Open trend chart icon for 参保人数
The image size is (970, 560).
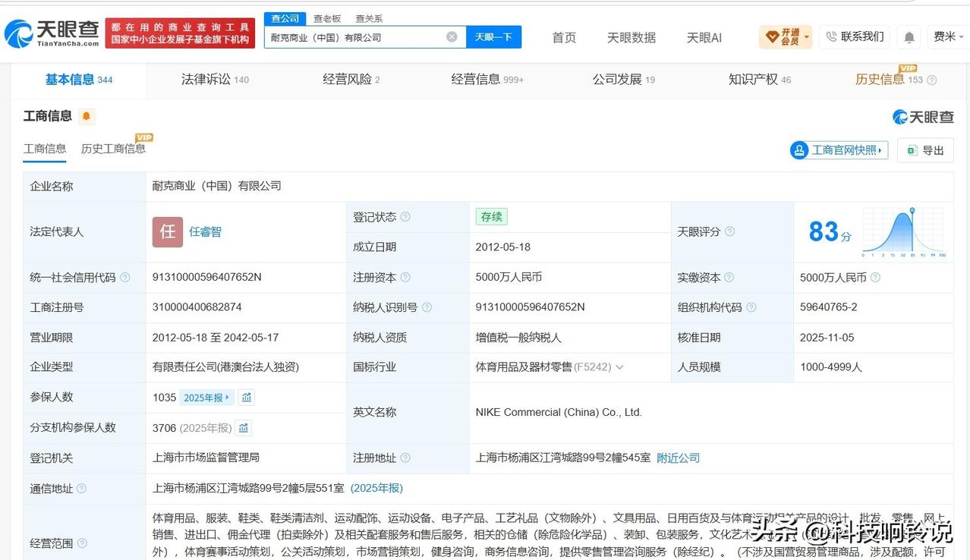246,397
